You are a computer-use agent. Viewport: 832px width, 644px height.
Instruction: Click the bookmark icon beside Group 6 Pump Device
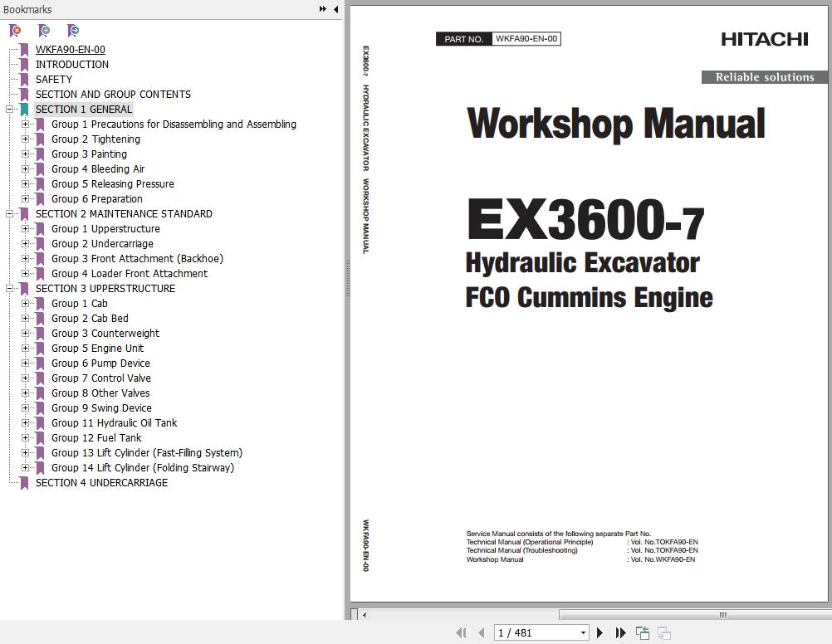[x=40, y=363]
